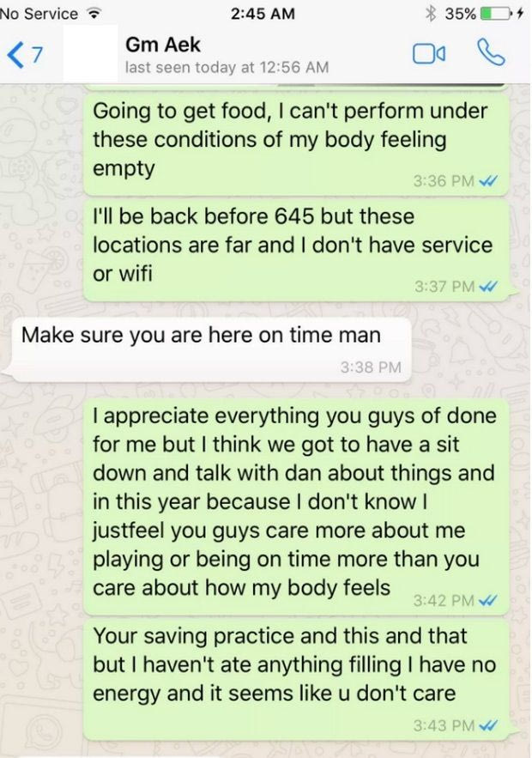532x758 pixels.
Task: Select the 'I appreciate everything' message bubble
Action: tap(297, 506)
